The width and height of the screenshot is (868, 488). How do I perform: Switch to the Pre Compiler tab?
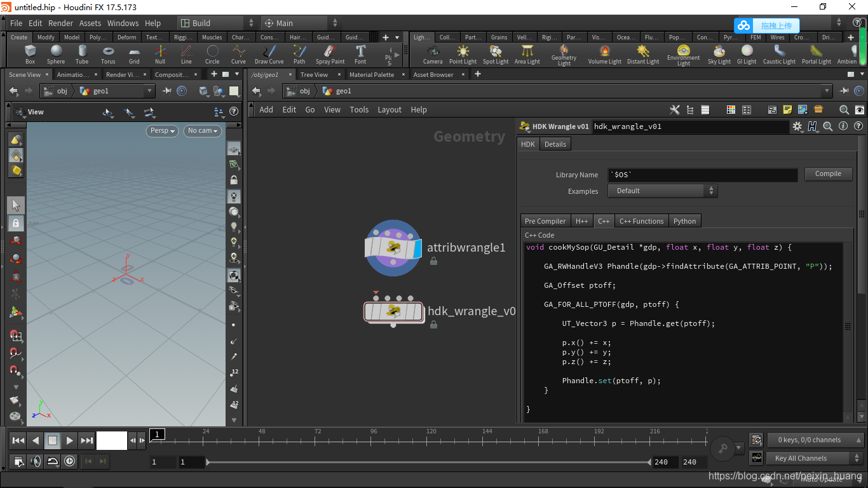545,221
